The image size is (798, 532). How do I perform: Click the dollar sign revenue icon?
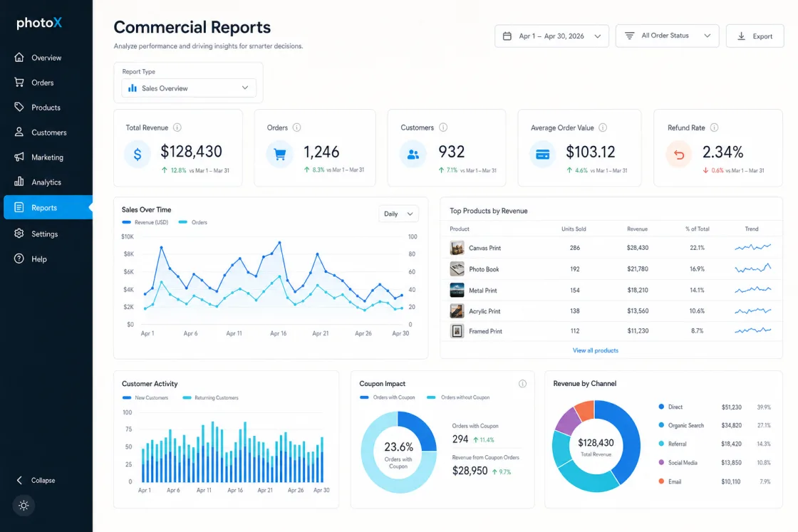(x=138, y=154)
